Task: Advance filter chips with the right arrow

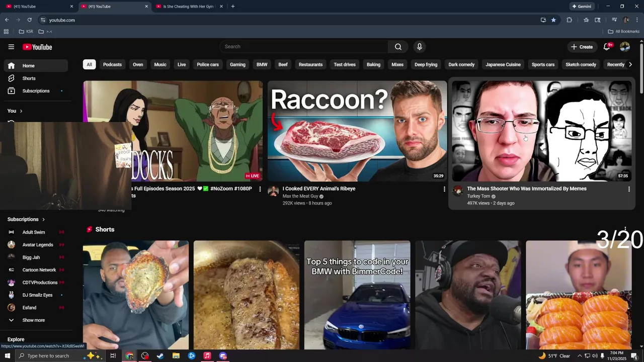Action: [x=630, y=64]
